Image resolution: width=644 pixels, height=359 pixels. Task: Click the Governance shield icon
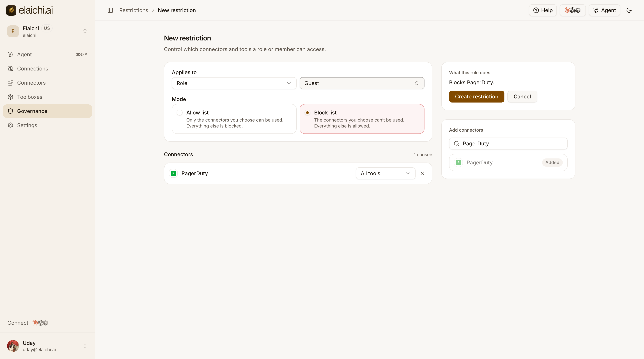(x=10, y=111)
